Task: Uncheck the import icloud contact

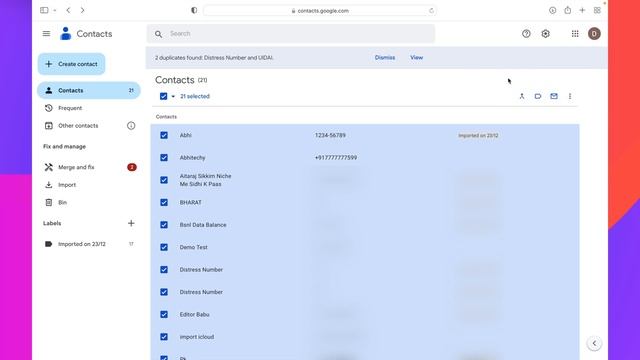Action: click(x=164, y=337)
